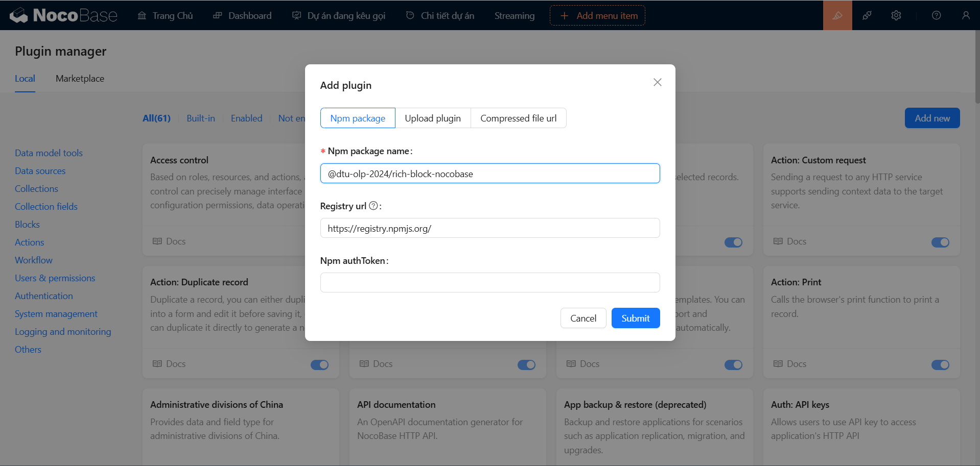Switch to the Local tab
This screenshot has height=466, width=980.
click(x=25, y=79)
